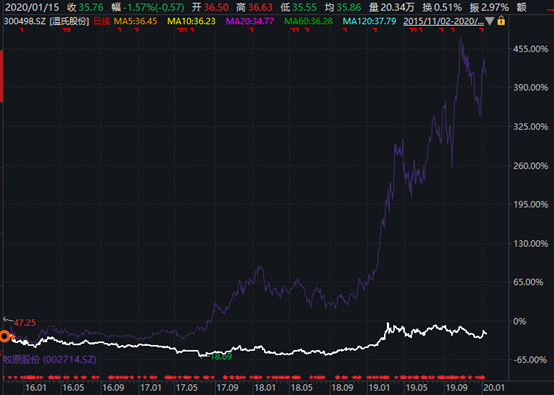
Task: Click the 455.00% y-axis label
Action: pos(530,49)
